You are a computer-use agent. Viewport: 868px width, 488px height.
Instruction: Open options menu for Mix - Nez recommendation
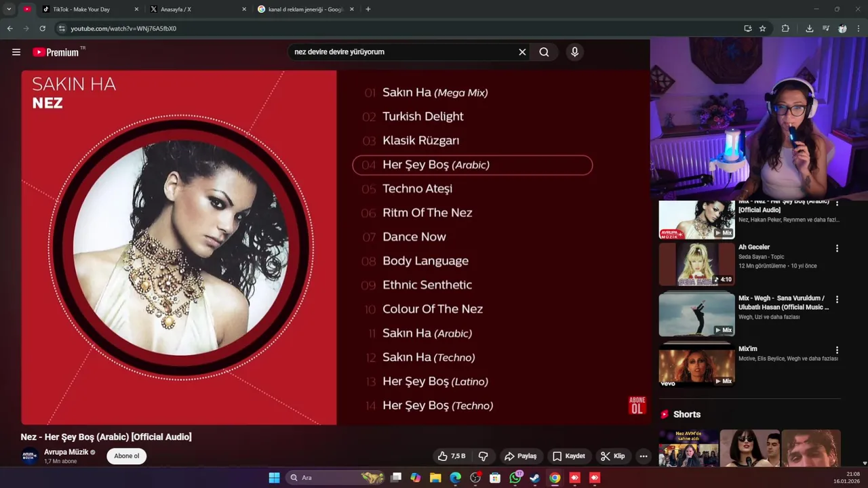[837, 203]
